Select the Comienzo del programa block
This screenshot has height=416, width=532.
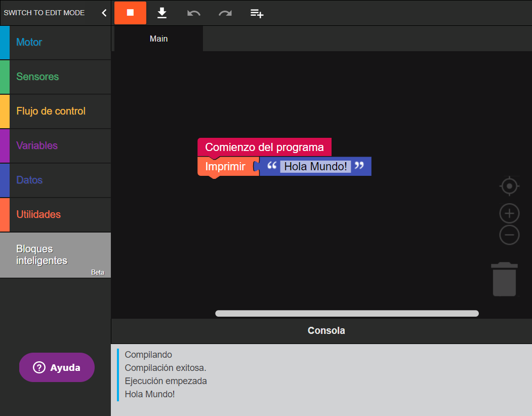(264, 147)
